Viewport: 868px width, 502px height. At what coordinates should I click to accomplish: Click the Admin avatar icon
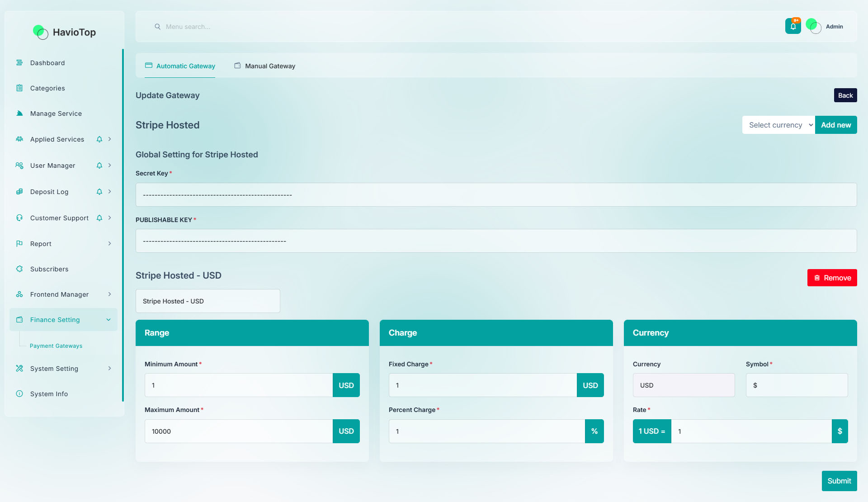click(x=813, y=26)
